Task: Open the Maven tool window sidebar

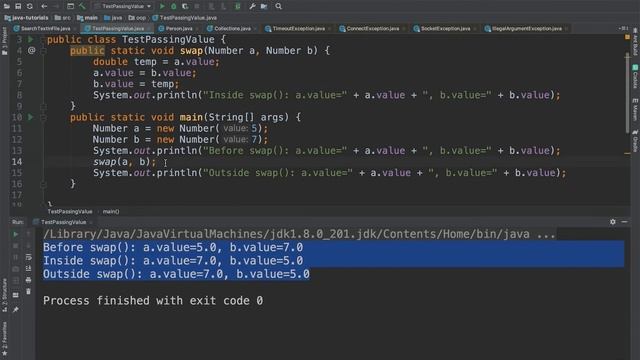Action: pos(636,109)
